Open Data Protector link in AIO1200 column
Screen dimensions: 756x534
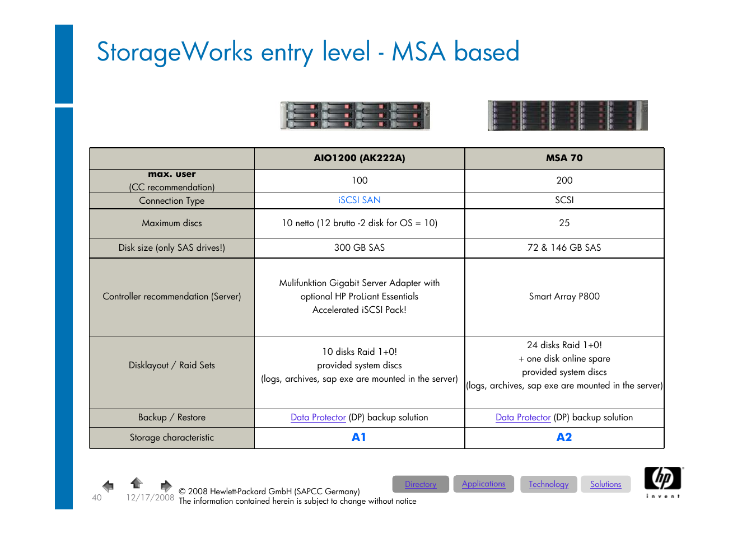(318, 418)
